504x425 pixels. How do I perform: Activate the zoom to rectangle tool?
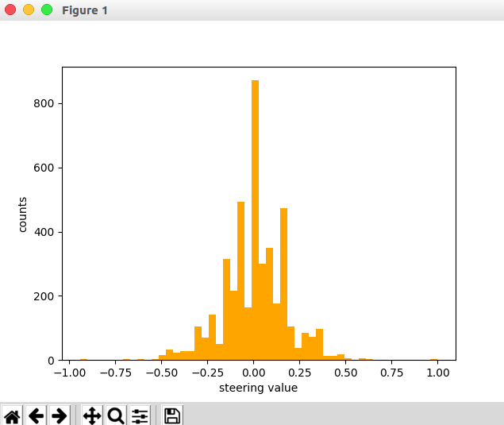[x=116, y=415]
